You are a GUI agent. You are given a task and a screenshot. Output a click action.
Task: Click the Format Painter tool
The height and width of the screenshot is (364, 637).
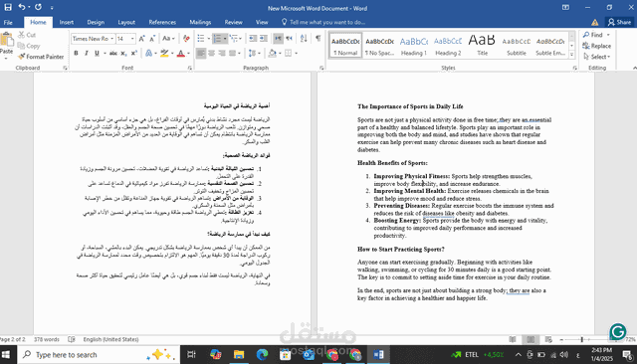point(41,57)
